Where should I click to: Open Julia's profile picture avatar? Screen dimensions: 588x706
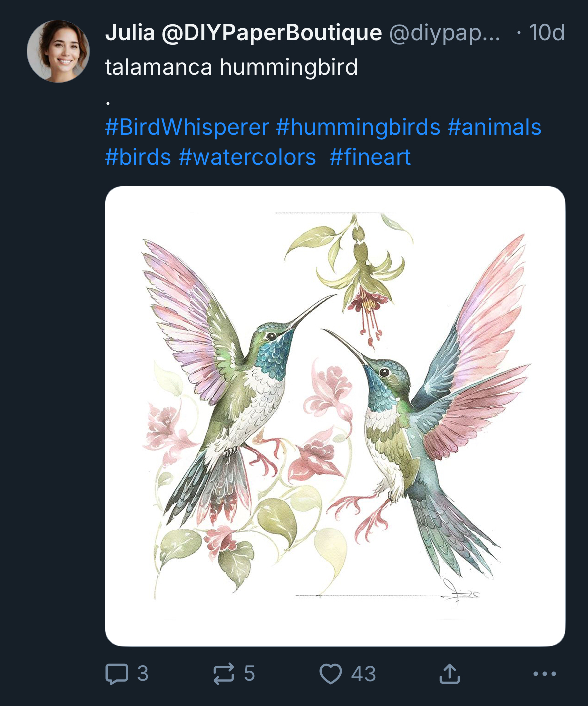tap(58, 51)
